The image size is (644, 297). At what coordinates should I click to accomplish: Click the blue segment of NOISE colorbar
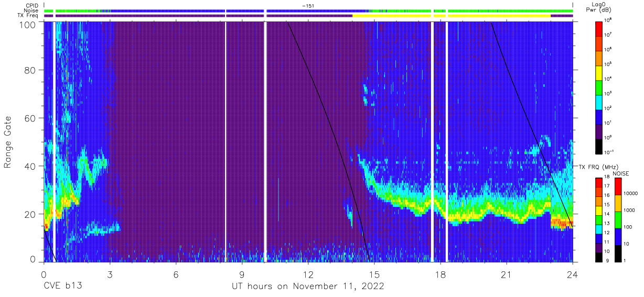[617, 236]
